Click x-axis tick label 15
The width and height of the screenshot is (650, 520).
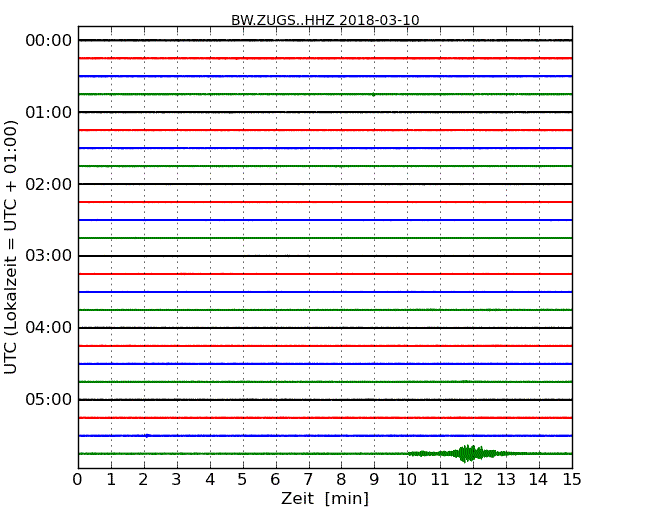click(572, 480)
